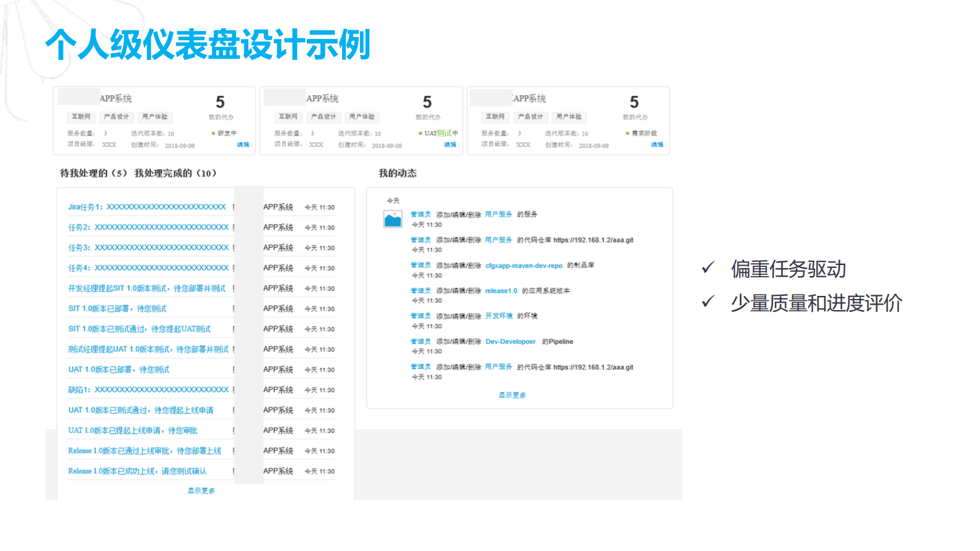Click the green status dot beside 研发中
The width and height of the screenshot is (980, 551).
[x=214, y=133]
